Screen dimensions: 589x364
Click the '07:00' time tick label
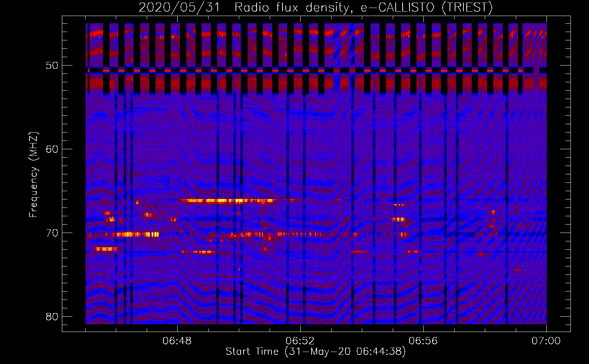(546, 341)
